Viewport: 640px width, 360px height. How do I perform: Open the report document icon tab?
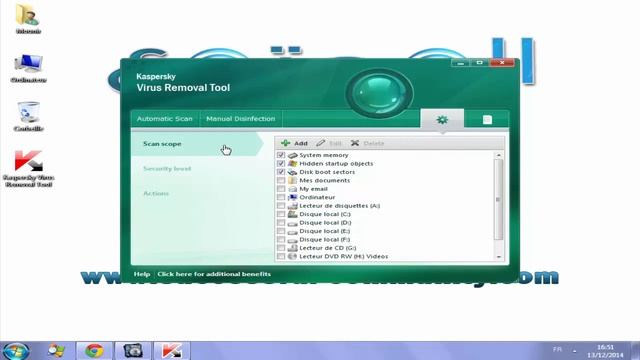point(487,120)
